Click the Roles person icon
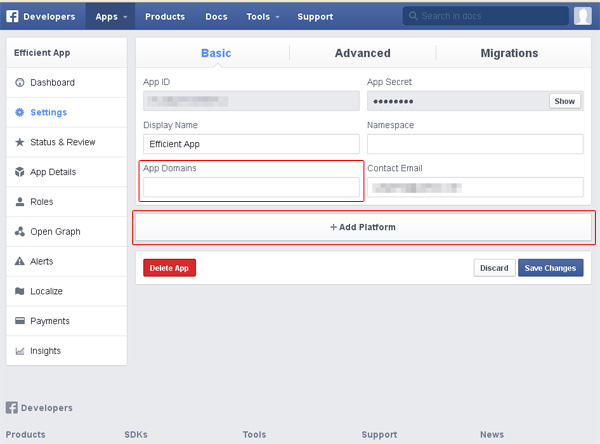The height and width of the screenshot is (444, 600). click(x=20, y=202)
